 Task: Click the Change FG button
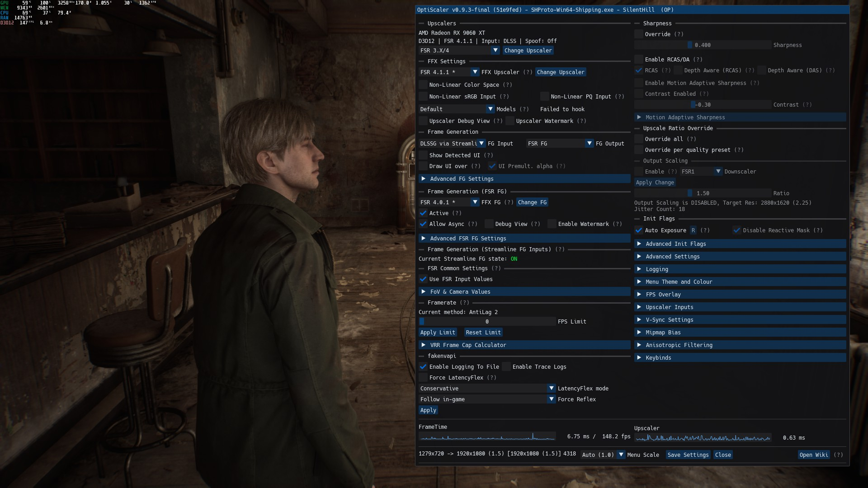coord(532,202)
